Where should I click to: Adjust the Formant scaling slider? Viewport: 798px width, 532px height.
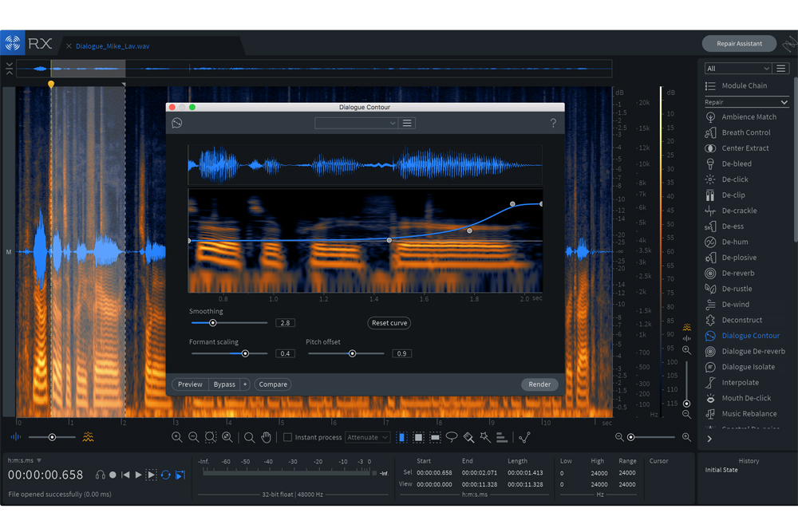pyautogui.click(x=245, y=353)
